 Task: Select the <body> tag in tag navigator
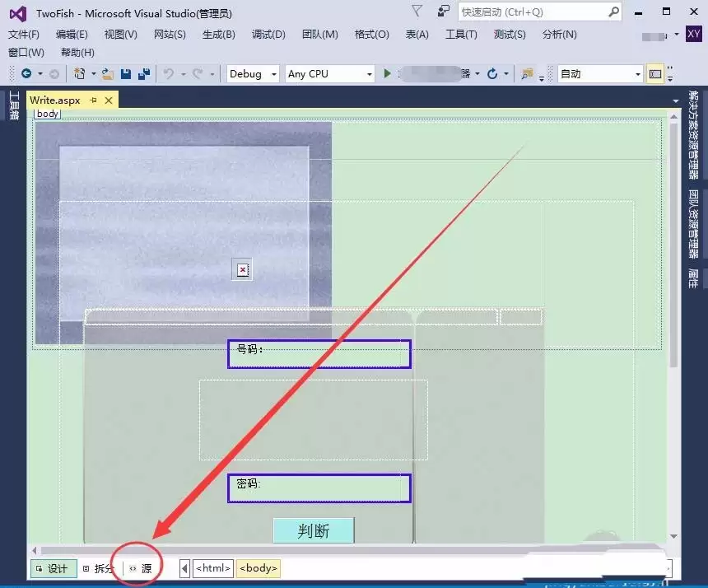258,568
